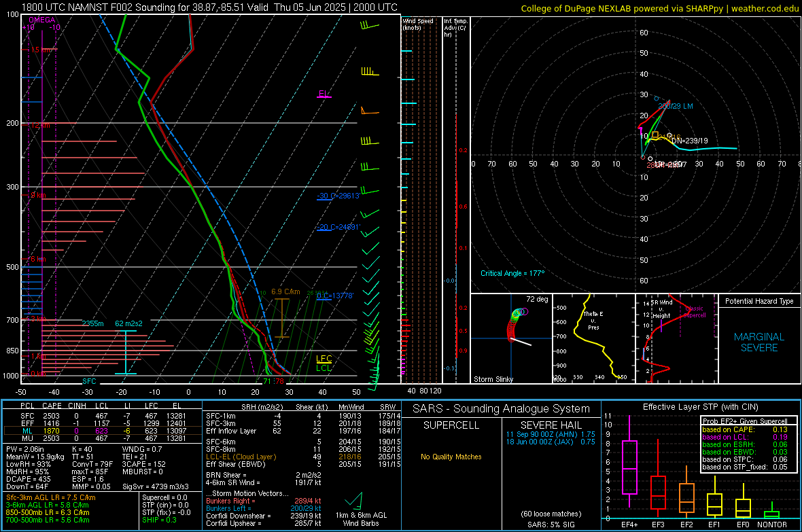Viewport: 802px width, 532px height.
Task: Click the 'Inf. Temp. Adv.' header
Action: click(455, 28)
